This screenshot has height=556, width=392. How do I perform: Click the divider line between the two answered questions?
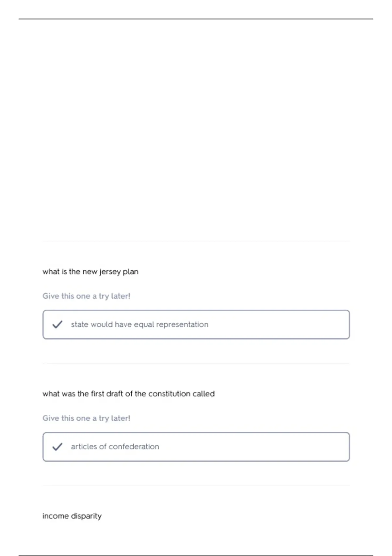pyautogui.click(x=196, y=363)
